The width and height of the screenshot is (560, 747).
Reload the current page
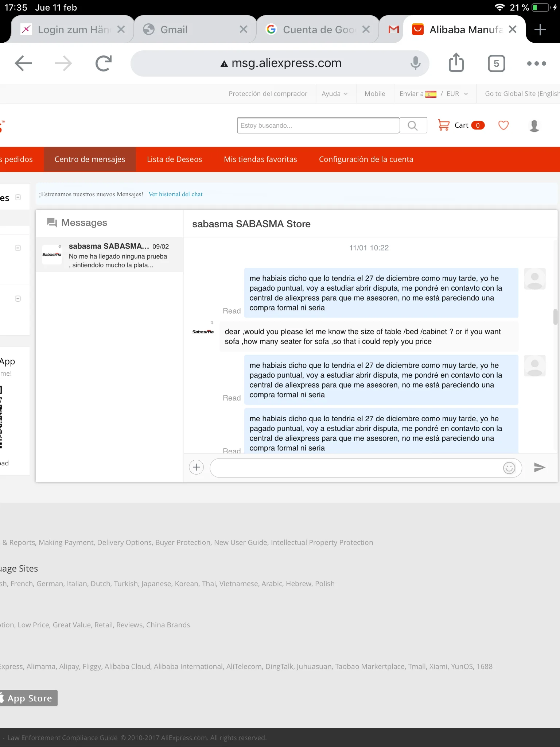(x=104, y=63)
